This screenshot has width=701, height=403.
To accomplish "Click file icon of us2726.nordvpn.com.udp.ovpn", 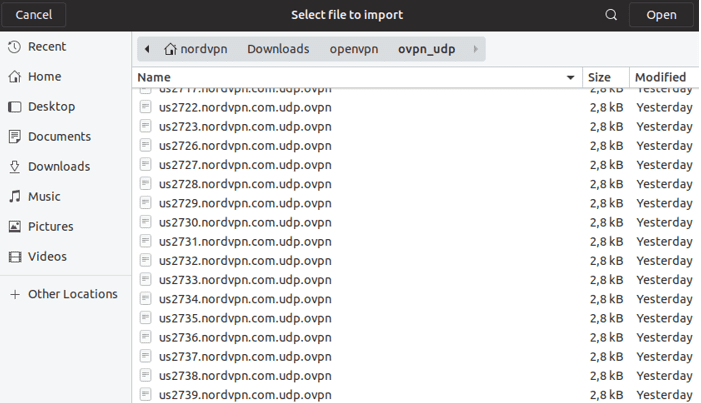I will 145,145.
